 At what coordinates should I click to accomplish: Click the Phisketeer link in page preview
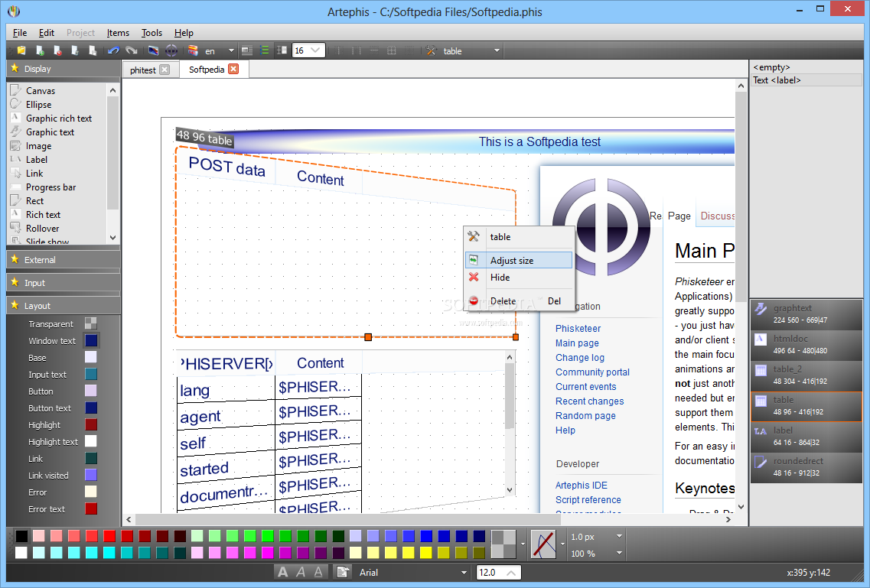click(x=578, y=329)
